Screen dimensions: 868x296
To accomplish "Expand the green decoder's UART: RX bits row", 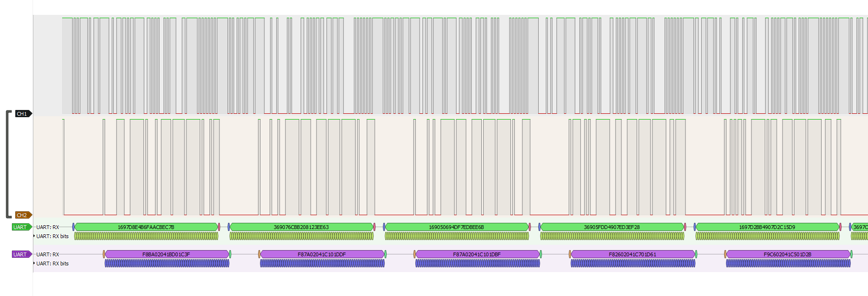I will (x=34, y=236).
